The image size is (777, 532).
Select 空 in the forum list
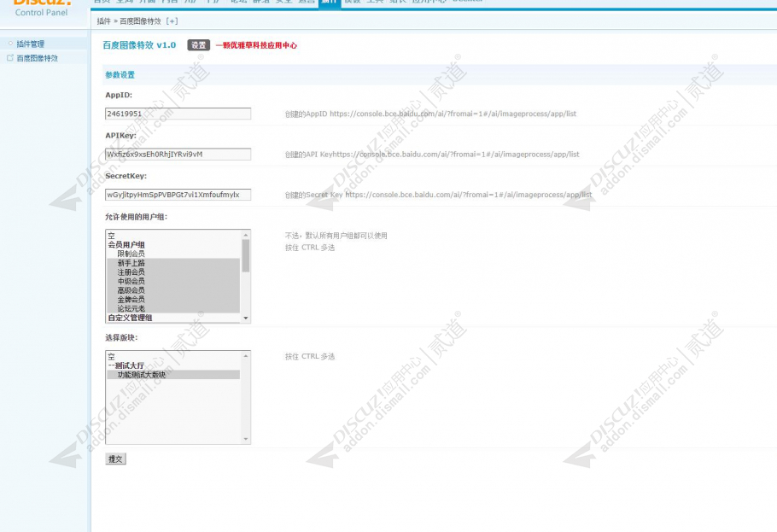[x=173, y=356]
